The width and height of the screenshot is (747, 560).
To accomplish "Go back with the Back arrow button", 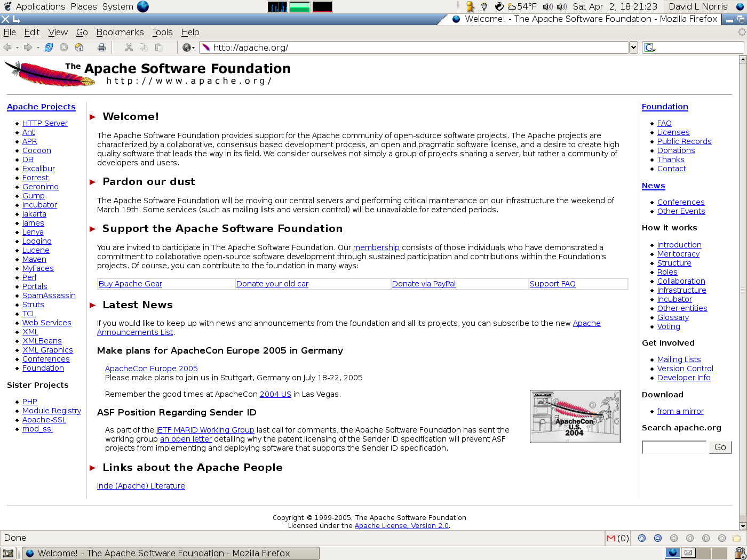I will (x=7, y=47).
